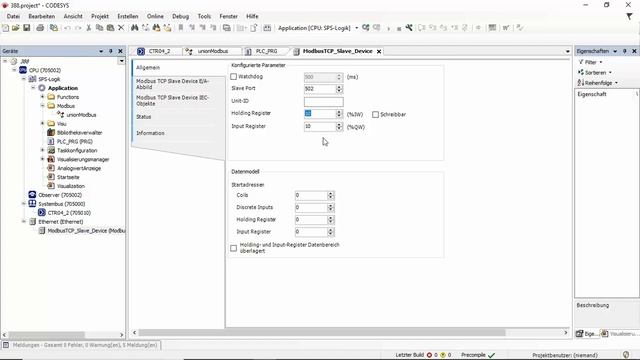The height and width of the screenshot is (360, 640).
Task: Click the status bar icon at far right
Action: [626, 355]
